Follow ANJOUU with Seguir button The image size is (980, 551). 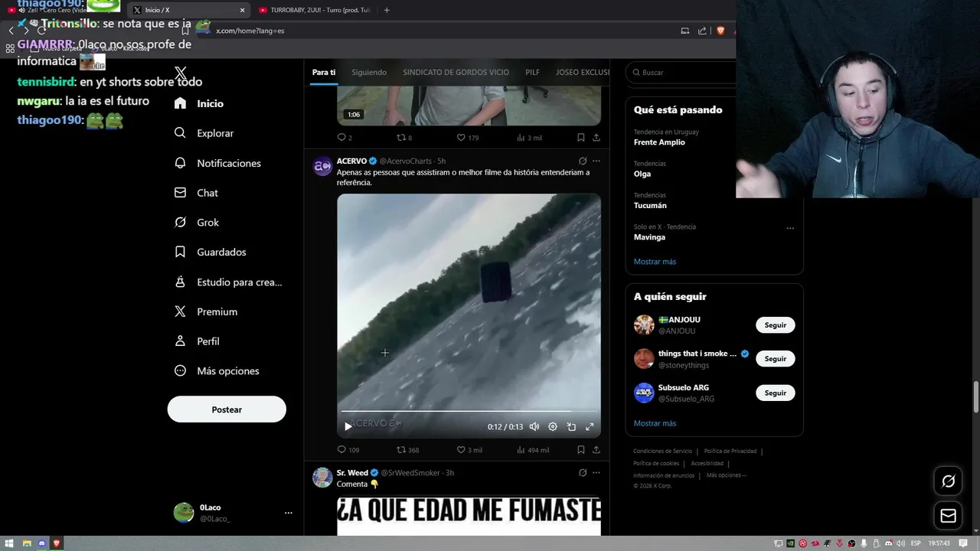775,325
